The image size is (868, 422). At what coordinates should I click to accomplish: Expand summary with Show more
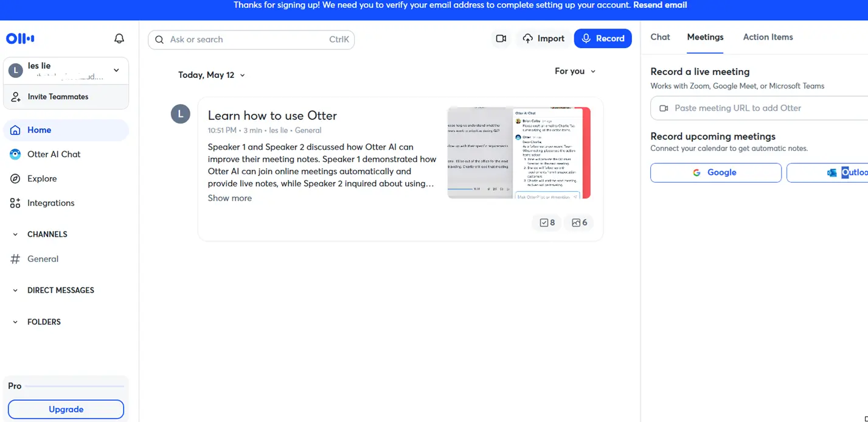point(229,198)
